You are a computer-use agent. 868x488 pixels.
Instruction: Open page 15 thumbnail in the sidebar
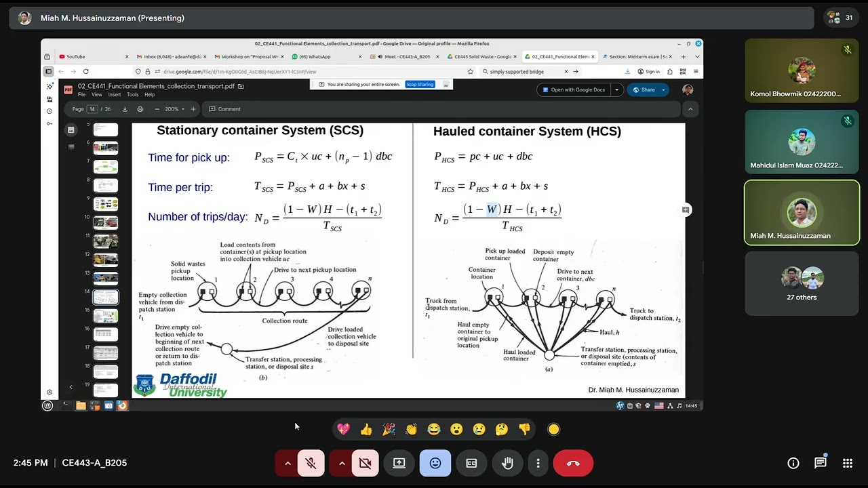(106, 315)
